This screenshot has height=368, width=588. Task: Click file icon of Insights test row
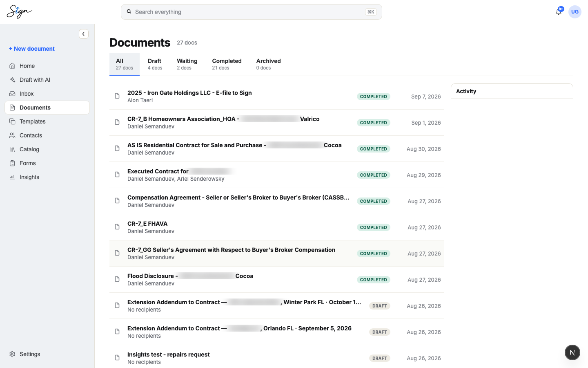tap(117, 358)
